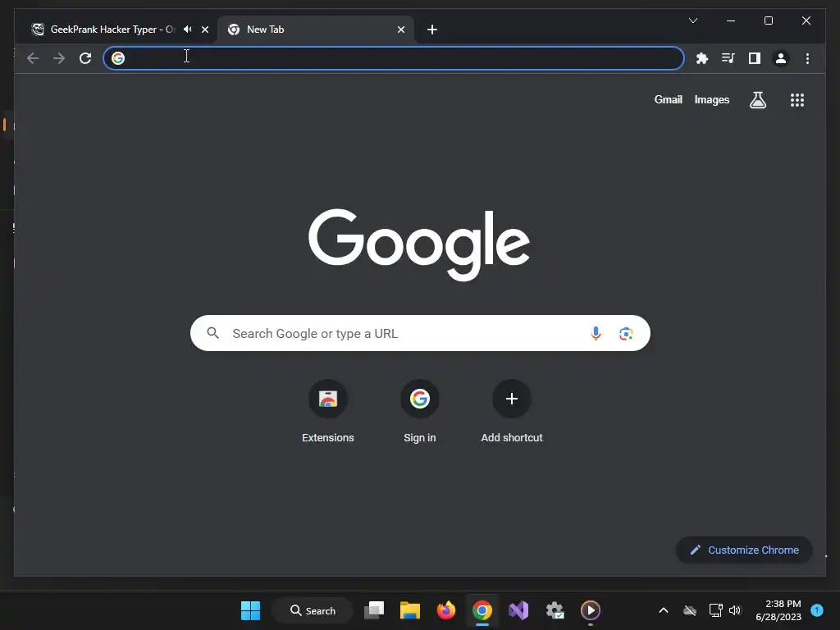Open the Chrome three-dot menu
Image resolution: width=840 pixels, height=630 pixels.
(807, 58)
